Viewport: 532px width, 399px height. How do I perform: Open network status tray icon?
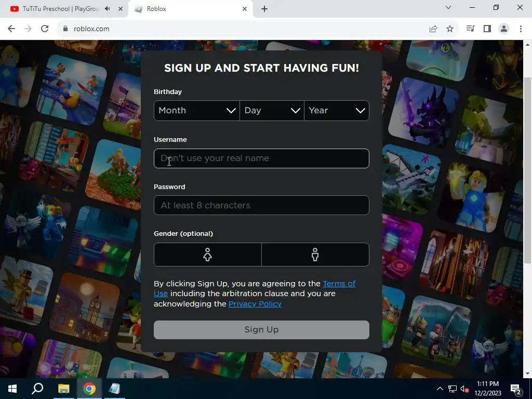coord(453,389)
